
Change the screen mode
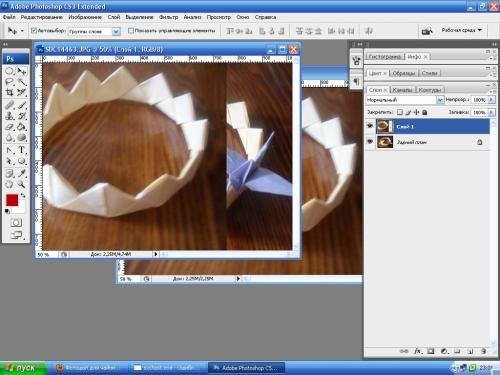tap(16, 235)
